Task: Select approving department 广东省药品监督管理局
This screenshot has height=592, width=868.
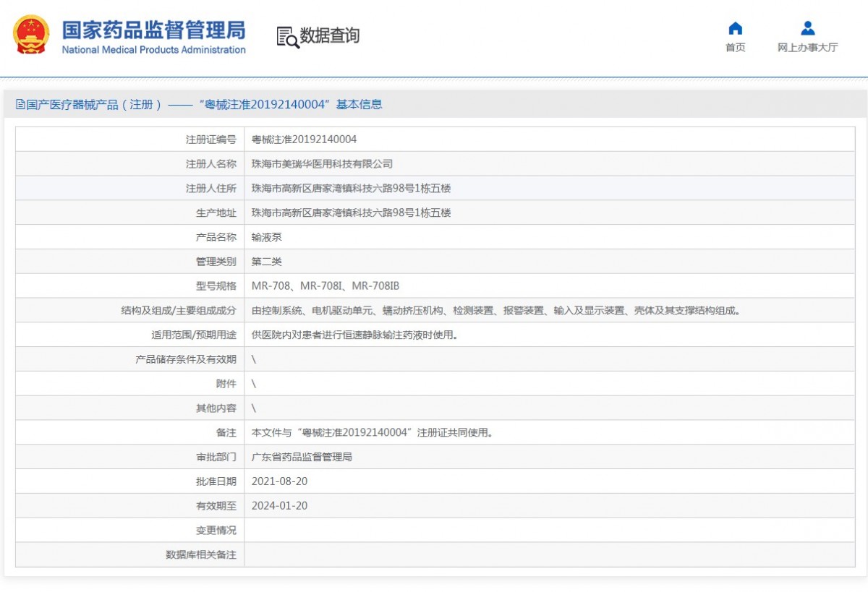Action: (302, 458)
